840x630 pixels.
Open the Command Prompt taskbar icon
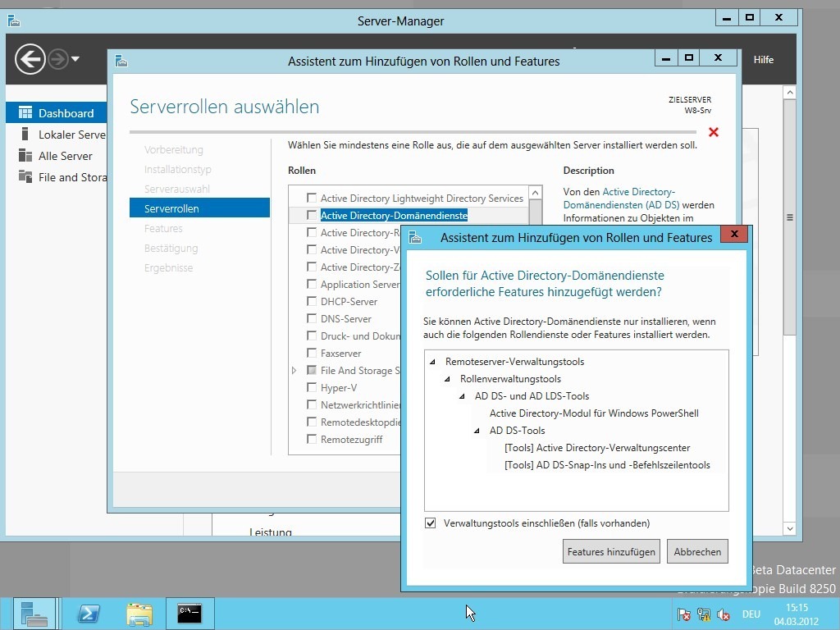point(189,614)
